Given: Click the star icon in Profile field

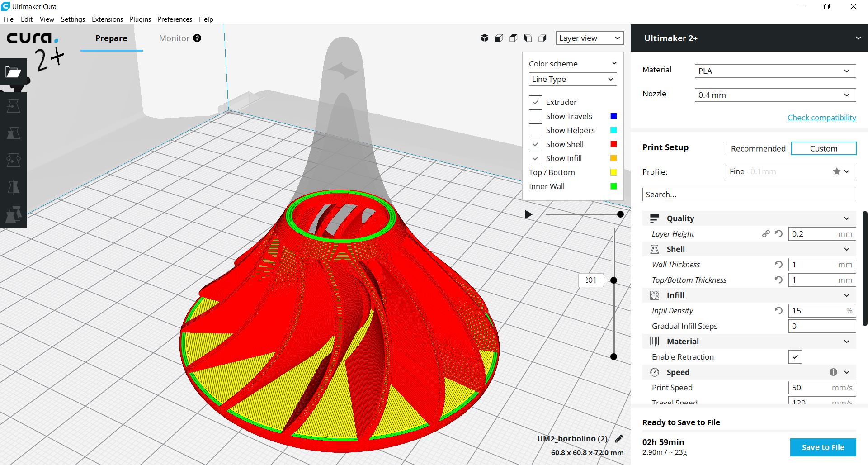Looking at the screenshot, I should click(837, 171).
